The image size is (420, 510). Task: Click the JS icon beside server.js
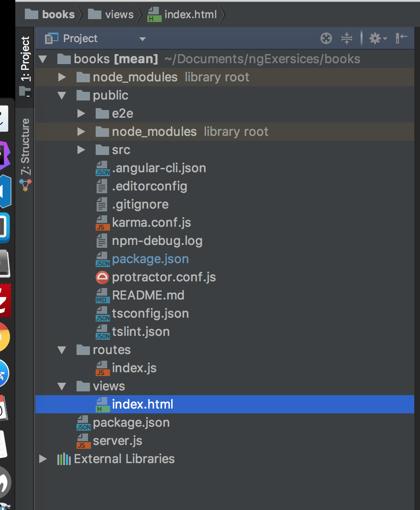point(83,441)
